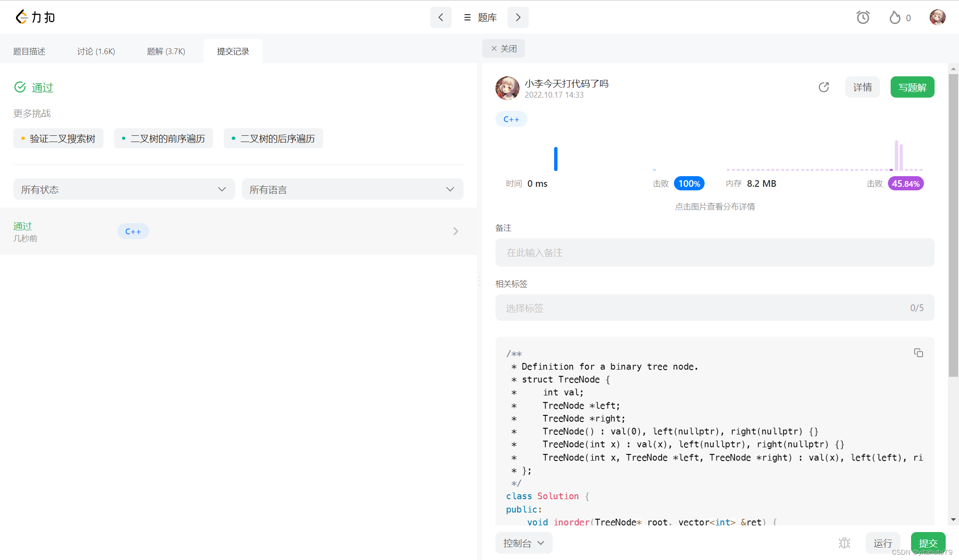Copy code with copy icon
The width and height of the screenshot is (959, 560).
(918, 353)
